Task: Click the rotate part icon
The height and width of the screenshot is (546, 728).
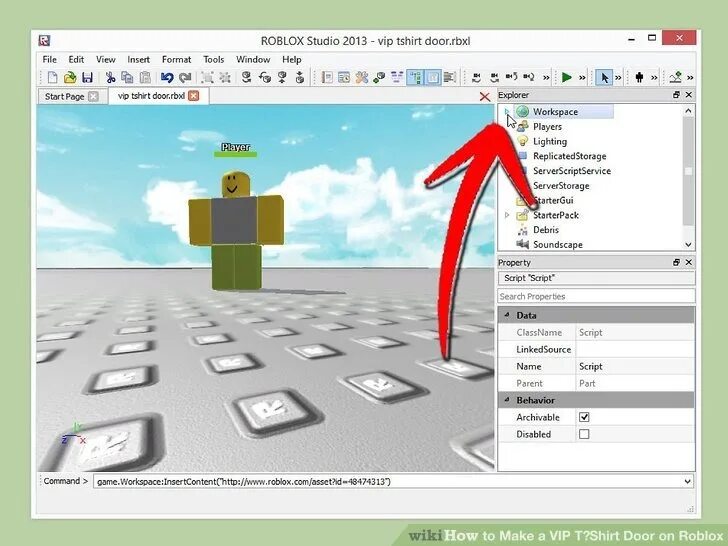Action: [247, 78]
